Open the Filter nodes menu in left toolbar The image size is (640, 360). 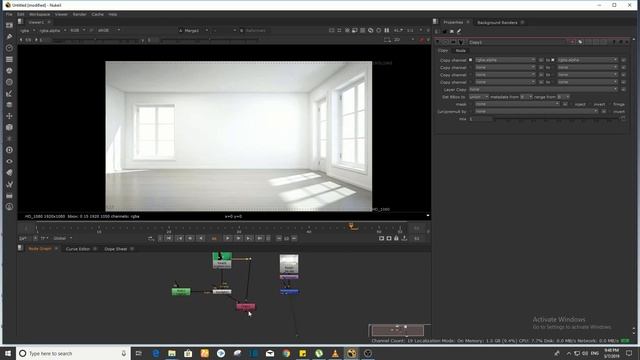(9, 82)
